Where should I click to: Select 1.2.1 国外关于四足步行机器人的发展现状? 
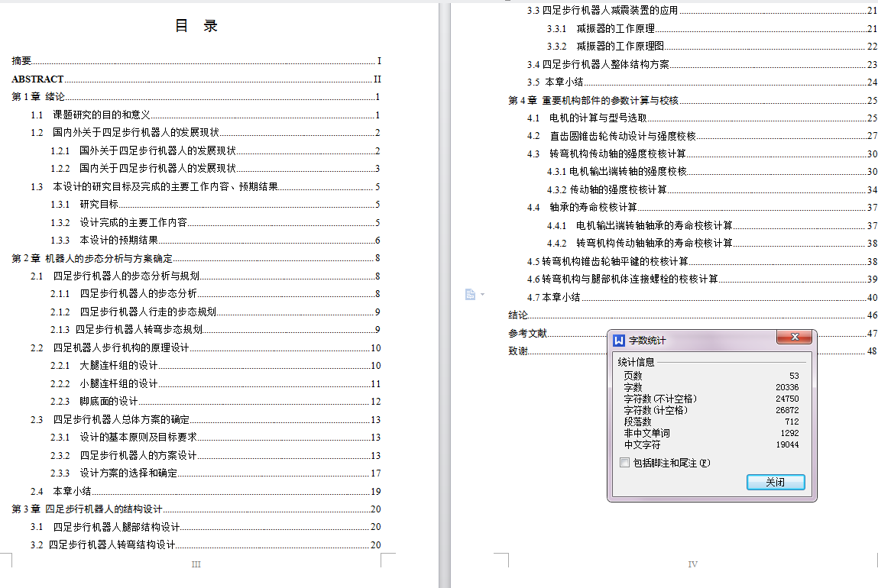215,150
